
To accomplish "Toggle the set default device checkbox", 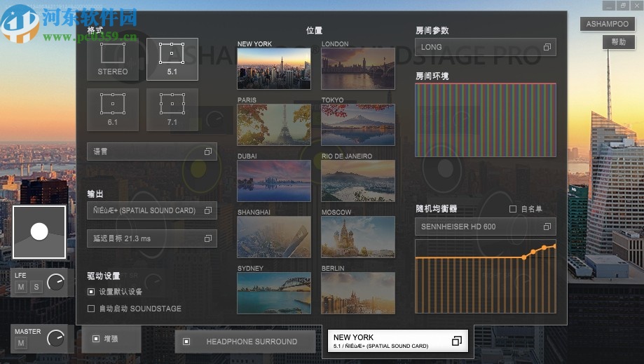I will (x=91, y=292).
